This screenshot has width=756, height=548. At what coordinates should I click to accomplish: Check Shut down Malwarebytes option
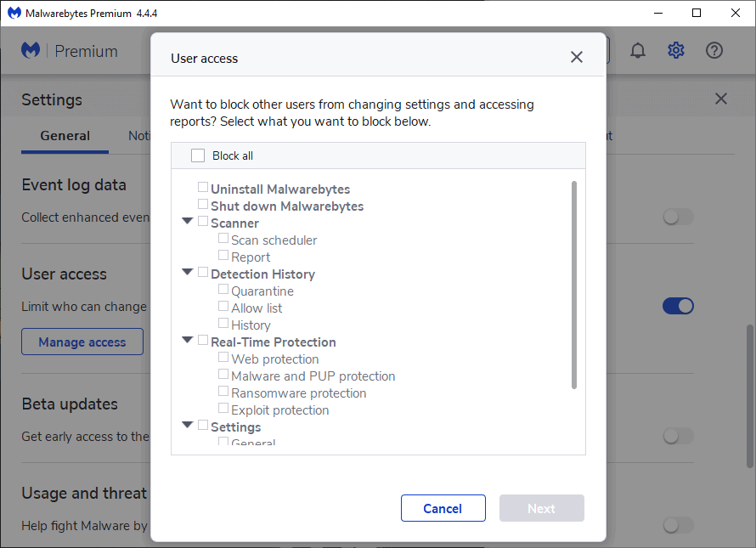coord(202,204)
